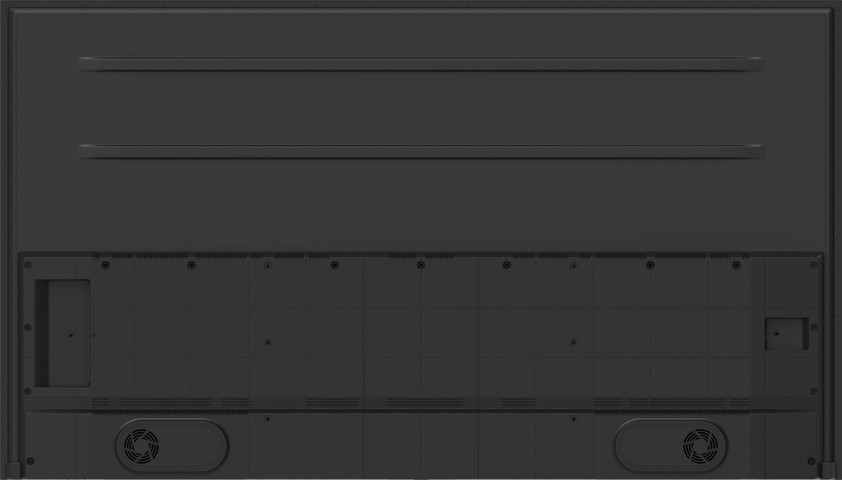Click the left cooling fan grille
Image resolution: width=842 pixels, height=480 pixels.
[141, 446]
